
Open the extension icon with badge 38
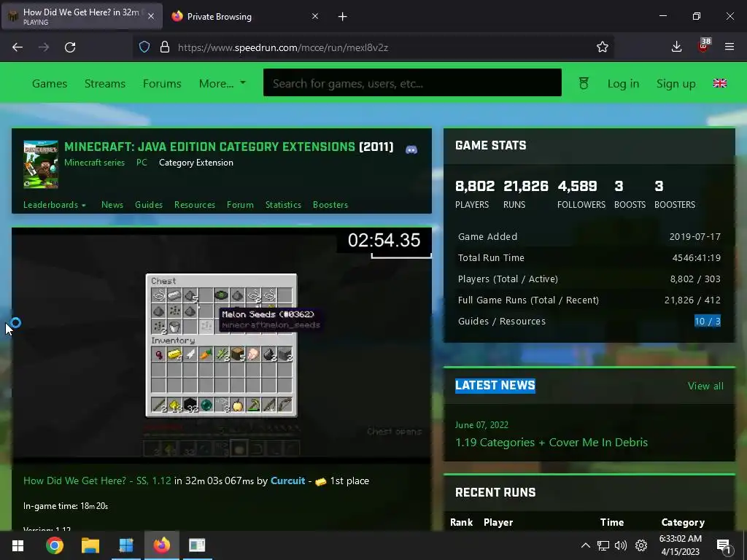(704, 46)
